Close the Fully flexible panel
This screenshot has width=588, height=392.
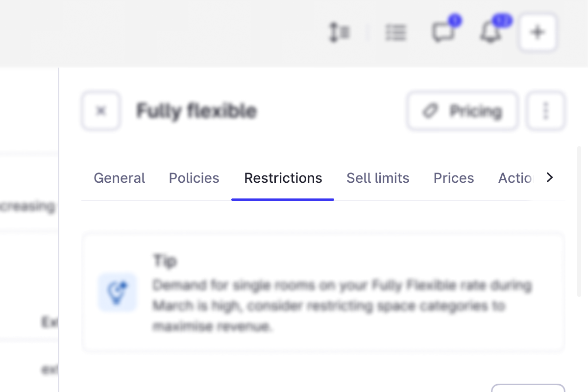point(101,111)
